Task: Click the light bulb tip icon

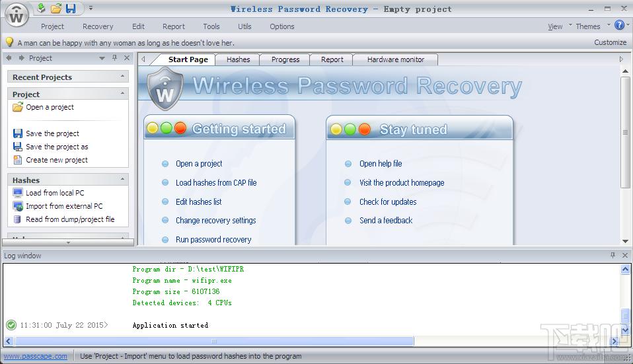Action: [x=9, y=42]
